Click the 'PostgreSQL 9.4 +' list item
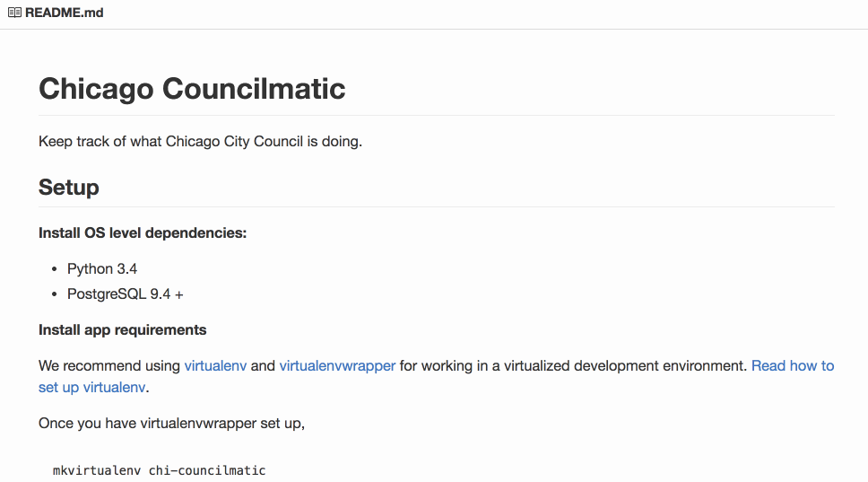The width and height of the screenshot is (868, 482). click(x=126, y=294)
